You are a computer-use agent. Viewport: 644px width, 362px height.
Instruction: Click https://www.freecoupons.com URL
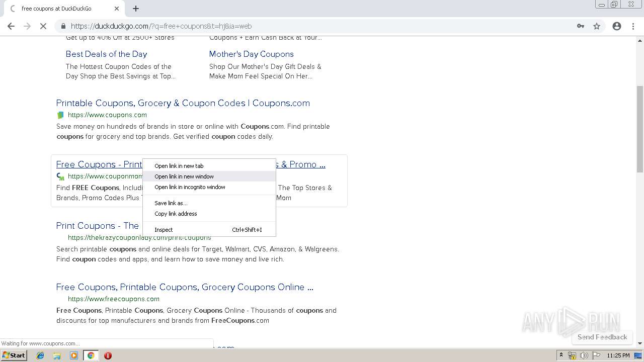point(114,299)
